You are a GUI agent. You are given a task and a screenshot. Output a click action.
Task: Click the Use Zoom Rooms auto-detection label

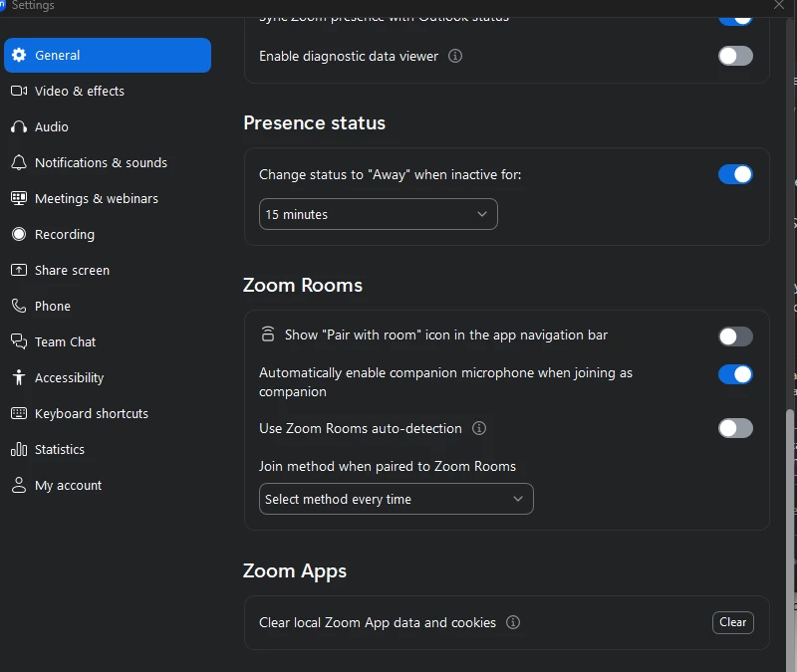coord(361,428)
